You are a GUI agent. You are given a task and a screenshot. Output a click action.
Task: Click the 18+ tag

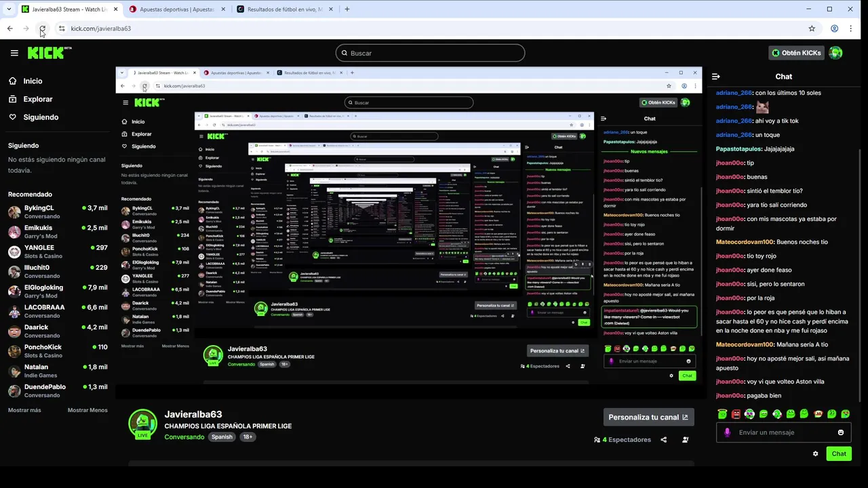(x=248, y=437)
